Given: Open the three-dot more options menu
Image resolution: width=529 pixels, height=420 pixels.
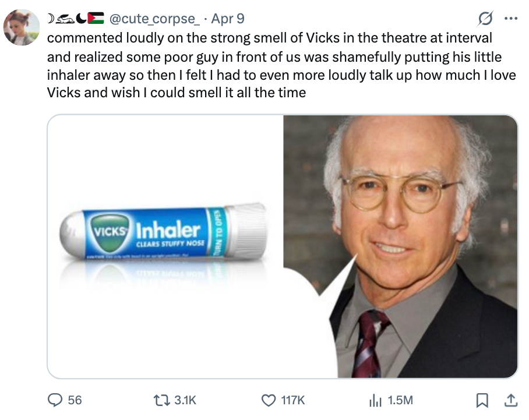Looking at the screenshot, I should (510, 19).
